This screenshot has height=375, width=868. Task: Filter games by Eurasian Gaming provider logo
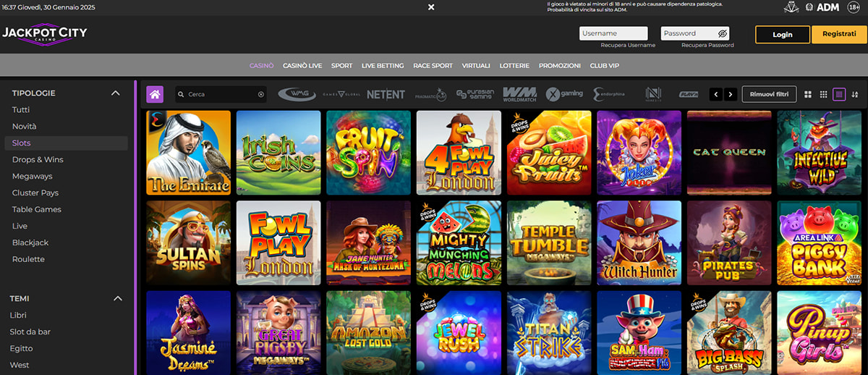(475, 94)
